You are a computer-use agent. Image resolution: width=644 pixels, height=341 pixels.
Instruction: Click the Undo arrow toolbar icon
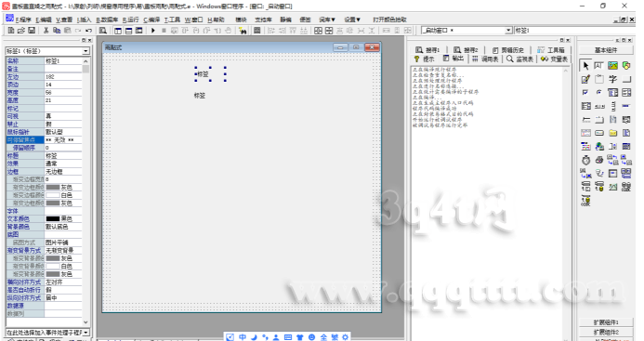tap(88, 31)
